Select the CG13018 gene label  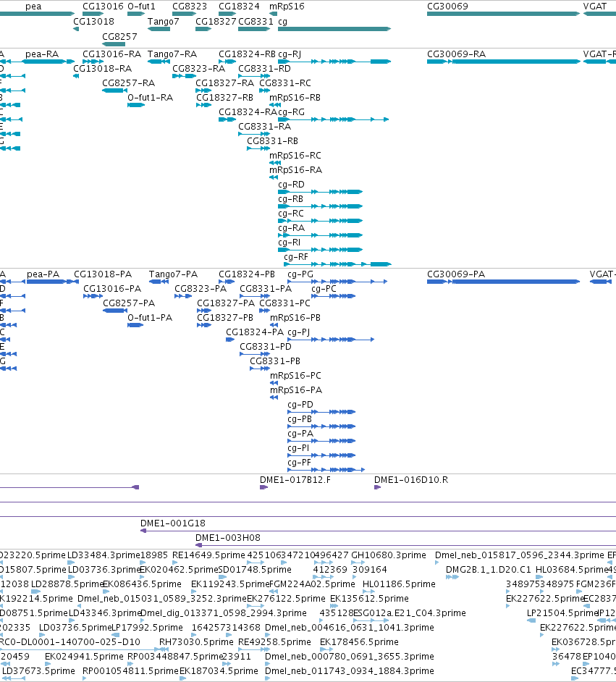93,21
